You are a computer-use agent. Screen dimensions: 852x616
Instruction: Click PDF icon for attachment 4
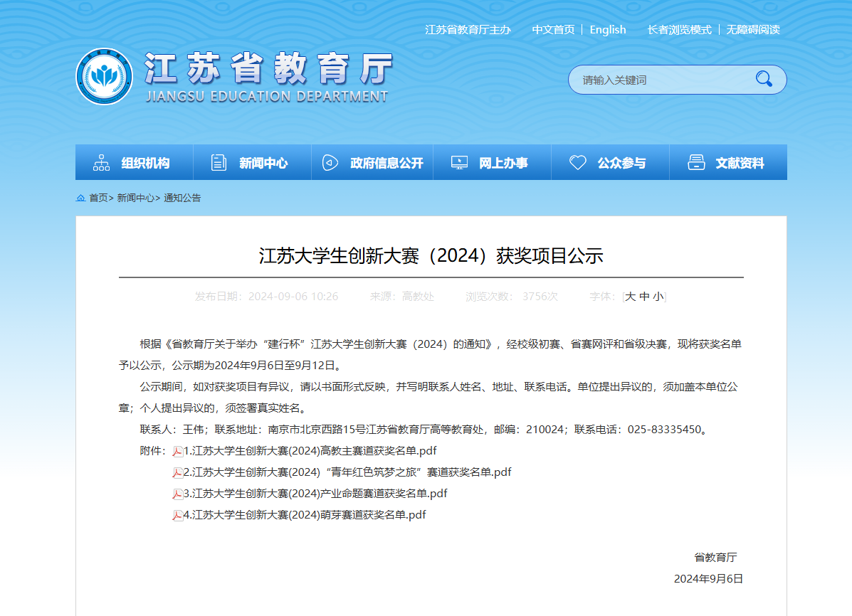(178, 515)
